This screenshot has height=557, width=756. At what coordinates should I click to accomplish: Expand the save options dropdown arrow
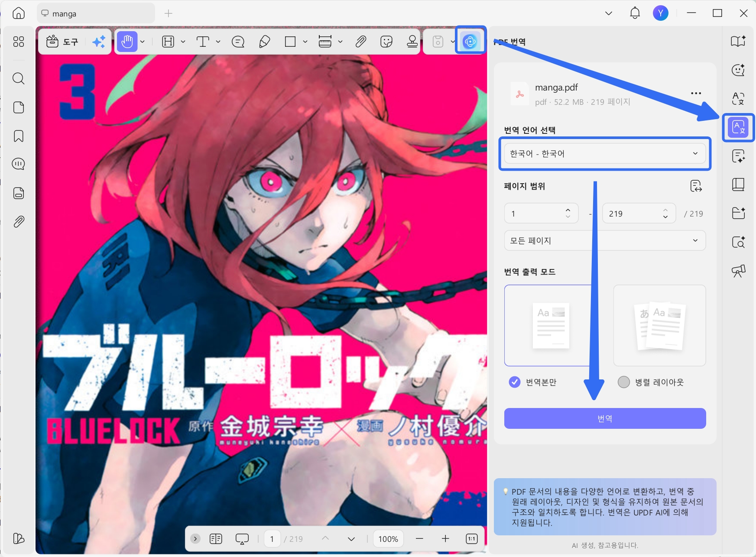[453, 42]
